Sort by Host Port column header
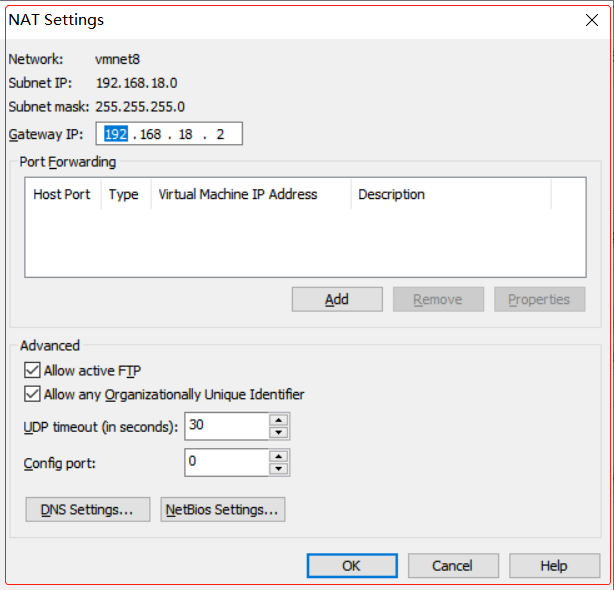 point(62,195)
